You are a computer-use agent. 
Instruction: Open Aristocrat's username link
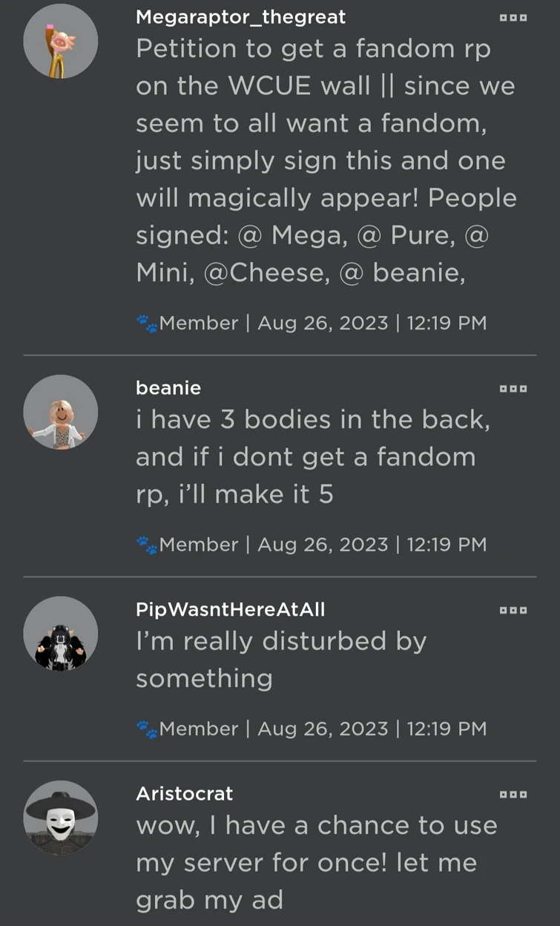click(x=184, y=793)
